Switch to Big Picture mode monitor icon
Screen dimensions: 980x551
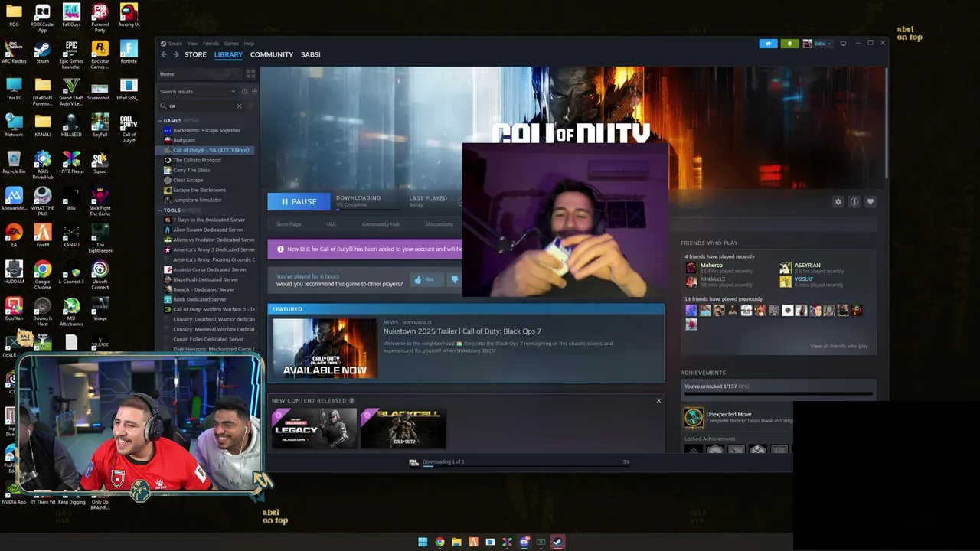[x=843, y=44]
